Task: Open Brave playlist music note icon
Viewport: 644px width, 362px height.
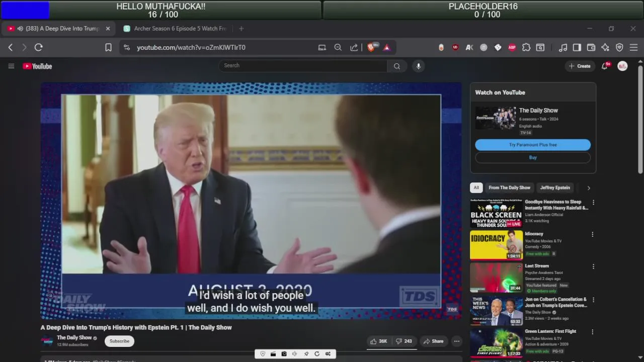Action: 563,47
